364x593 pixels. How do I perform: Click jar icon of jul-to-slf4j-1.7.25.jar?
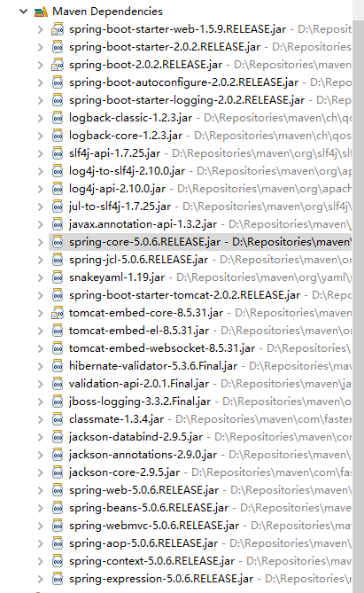[58, 207]
